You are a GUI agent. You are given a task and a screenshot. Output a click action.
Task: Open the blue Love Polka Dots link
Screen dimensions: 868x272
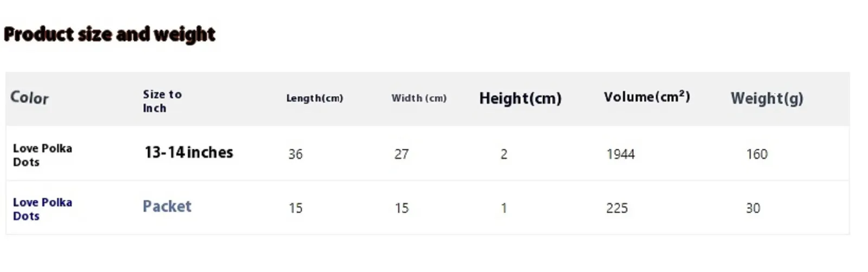pos(42,209)
